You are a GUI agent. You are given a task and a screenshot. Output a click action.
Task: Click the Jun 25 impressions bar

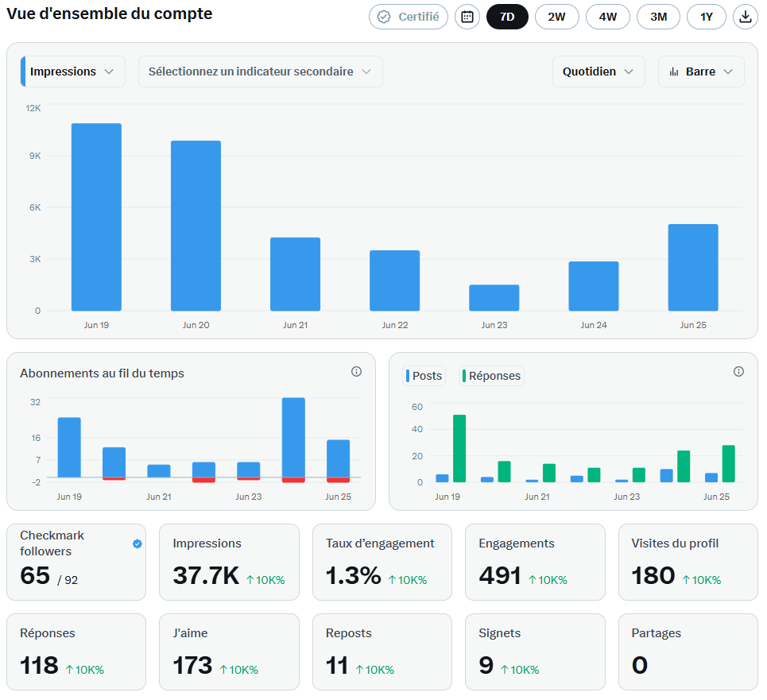[693, 268]
